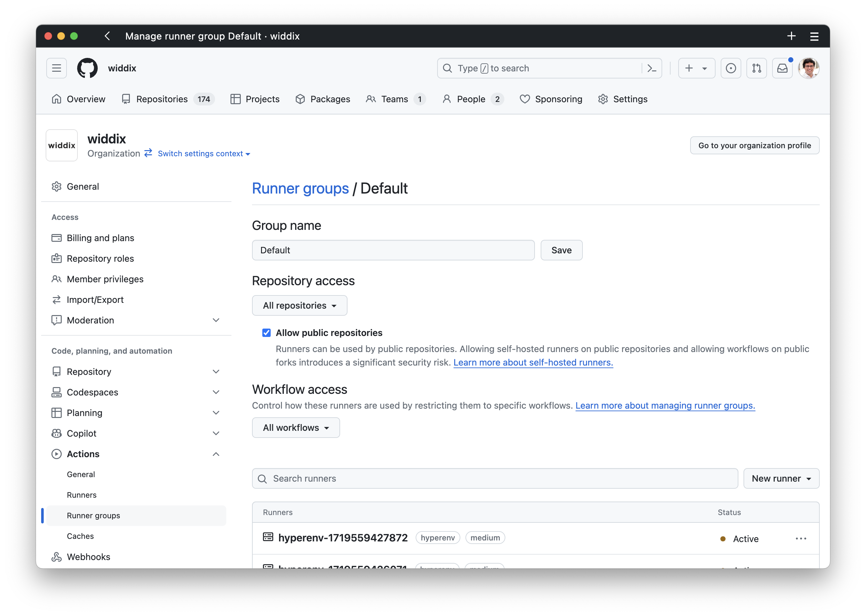Expand the Repository sidebar section
Viewport: 866px width, 616px height.
click(x=216, y=372)
